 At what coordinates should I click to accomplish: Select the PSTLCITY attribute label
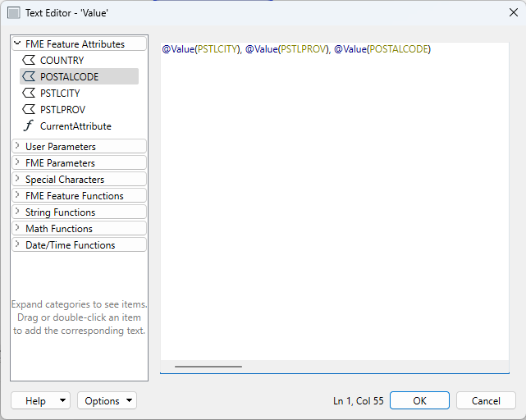pyautogui.click(x=60, y=94)
